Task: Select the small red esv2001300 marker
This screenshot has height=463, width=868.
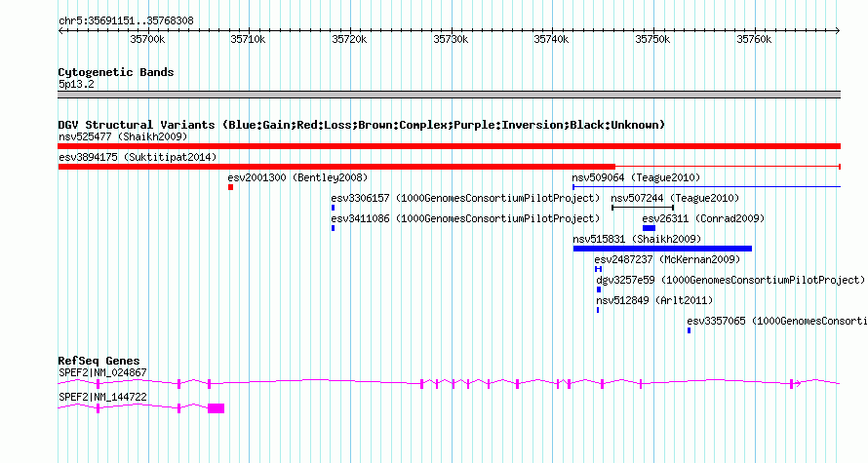Action: coord(230,187)
